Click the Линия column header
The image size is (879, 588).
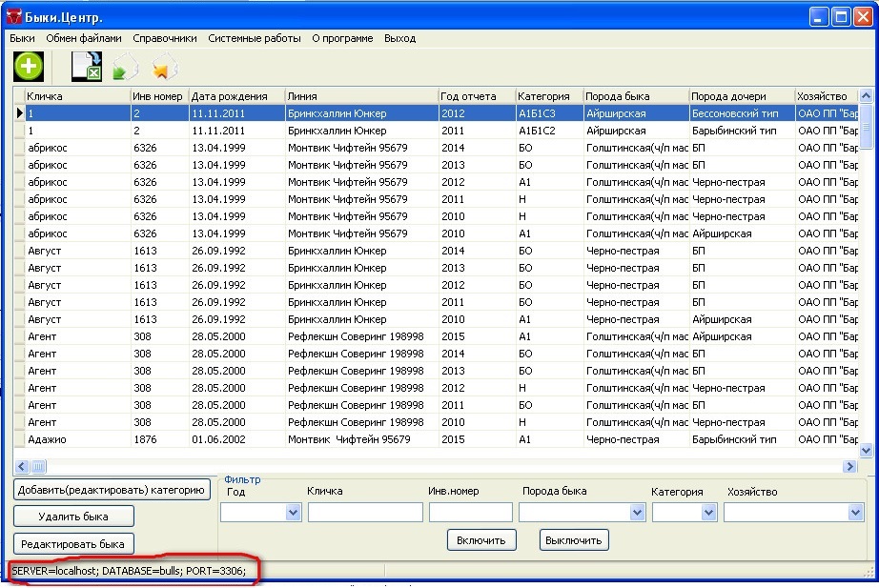pos(361,96)
